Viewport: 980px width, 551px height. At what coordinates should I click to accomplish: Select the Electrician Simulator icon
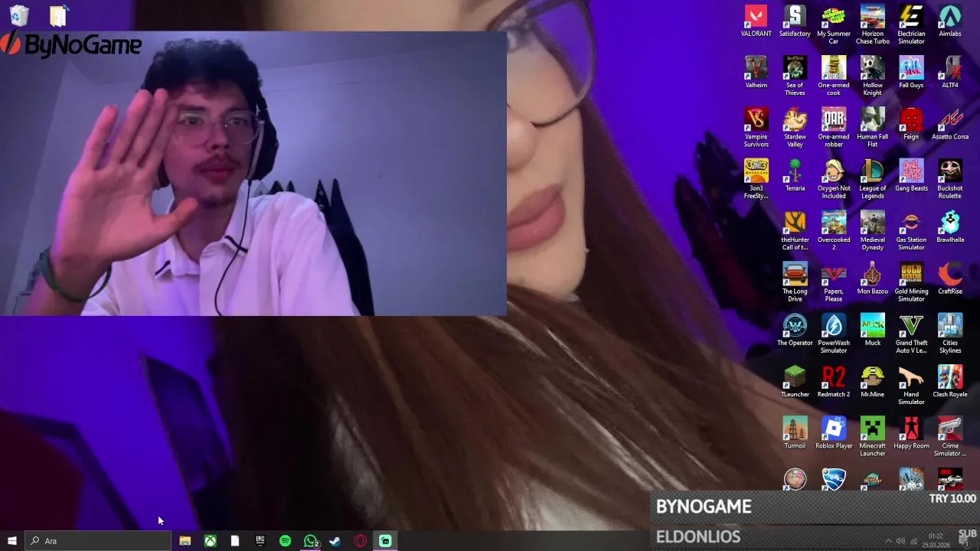pyautogui.click(x=911, y=24)
